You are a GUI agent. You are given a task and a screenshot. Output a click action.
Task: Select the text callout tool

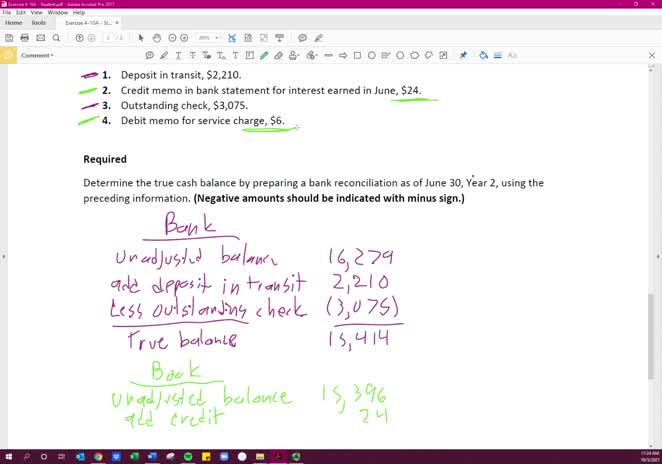click(x=385, y=55)
